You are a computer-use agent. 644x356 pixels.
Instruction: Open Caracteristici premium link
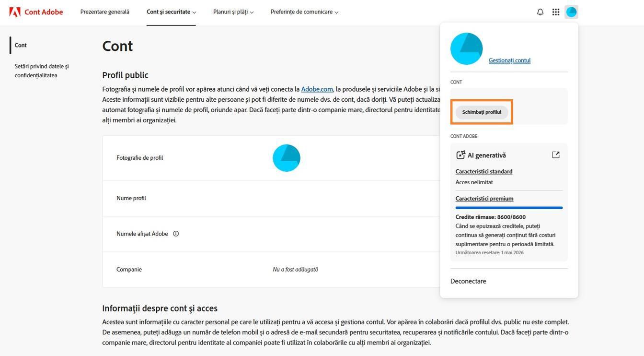(x=484, y=199)
